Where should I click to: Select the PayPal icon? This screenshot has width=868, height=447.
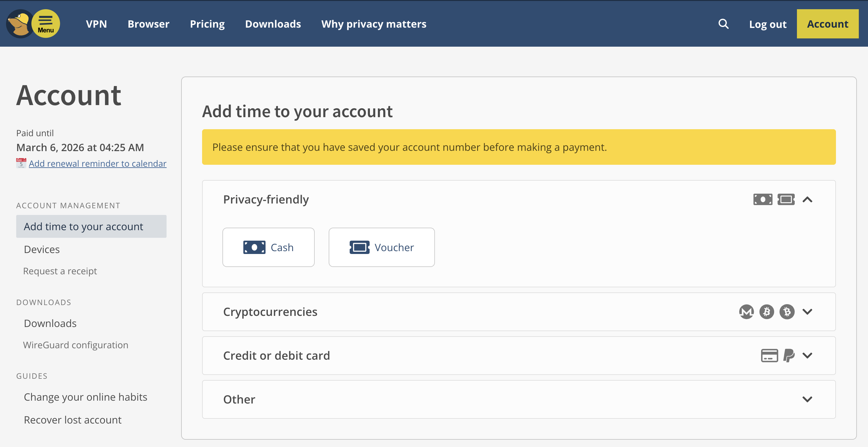pyautogui.click(x=789, y=355)
